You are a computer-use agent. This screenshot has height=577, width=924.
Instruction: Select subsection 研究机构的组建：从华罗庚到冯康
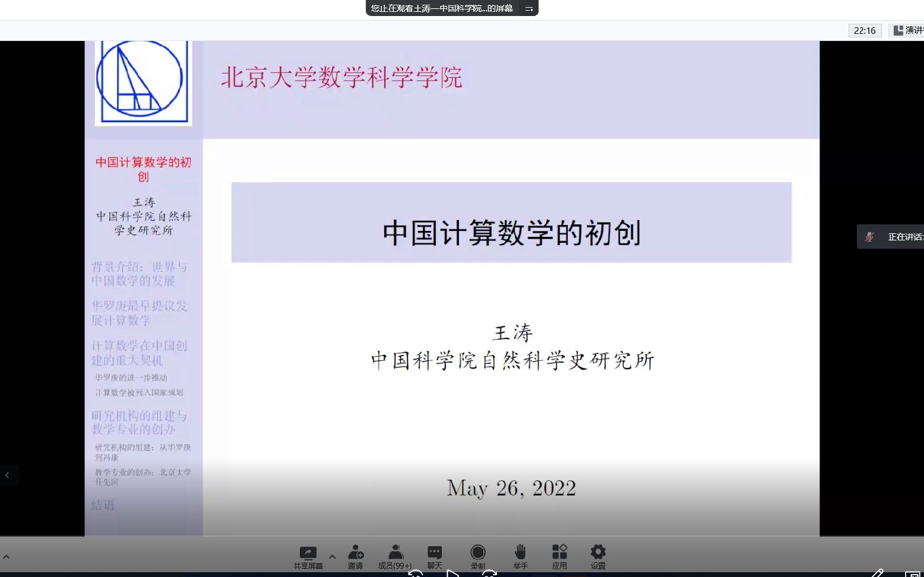(143, 452)
